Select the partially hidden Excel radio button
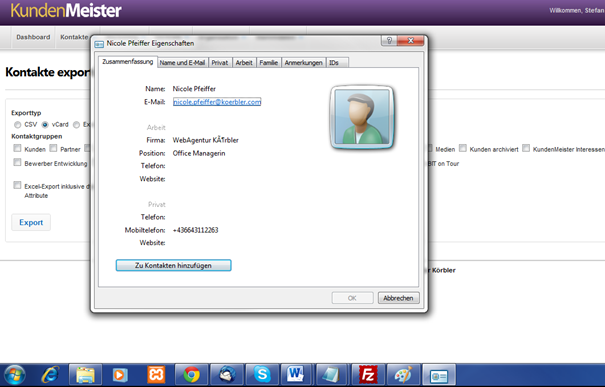This screenshot has height=387, width=605. (x=76, y=125)
